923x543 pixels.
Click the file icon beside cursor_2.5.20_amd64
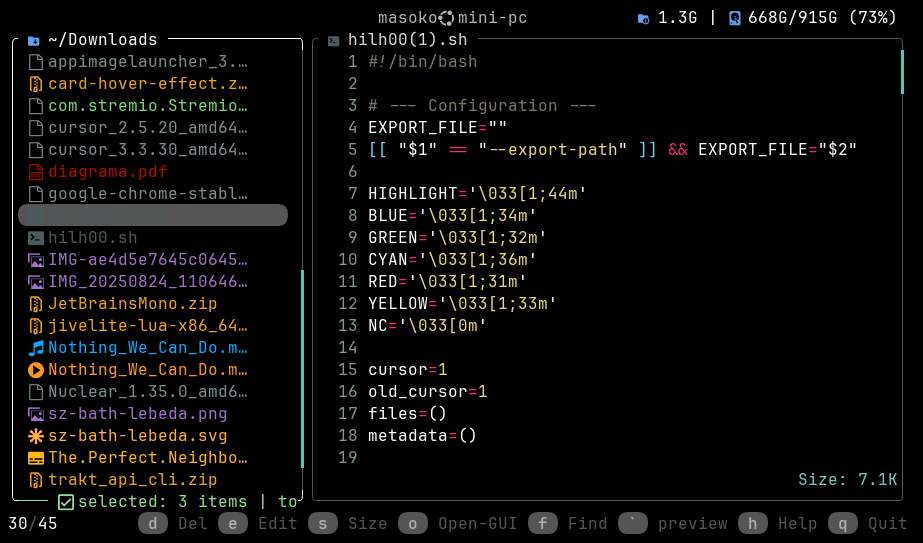(35, 128)
